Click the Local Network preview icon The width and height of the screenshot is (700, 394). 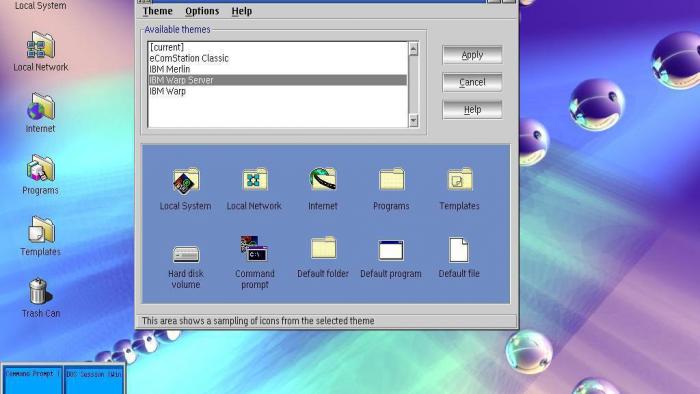click(x=254, y=180)
